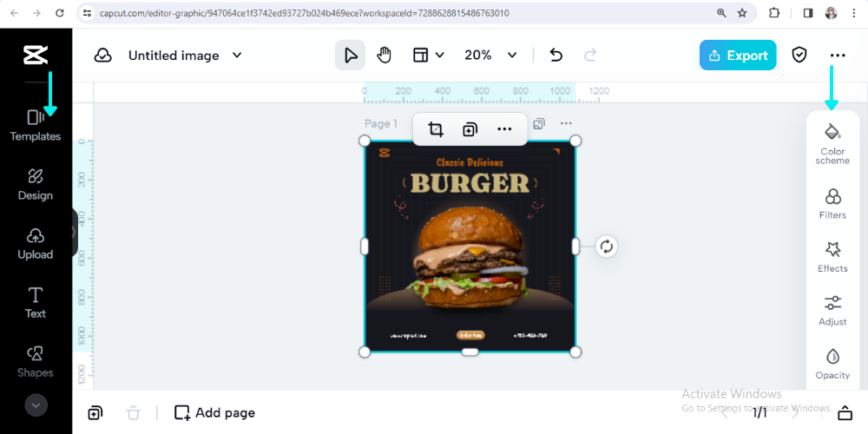This screenshot has width=868, height=434.
Task: Bookmark this page with the star icon
Action: click(x=742, y=13)
